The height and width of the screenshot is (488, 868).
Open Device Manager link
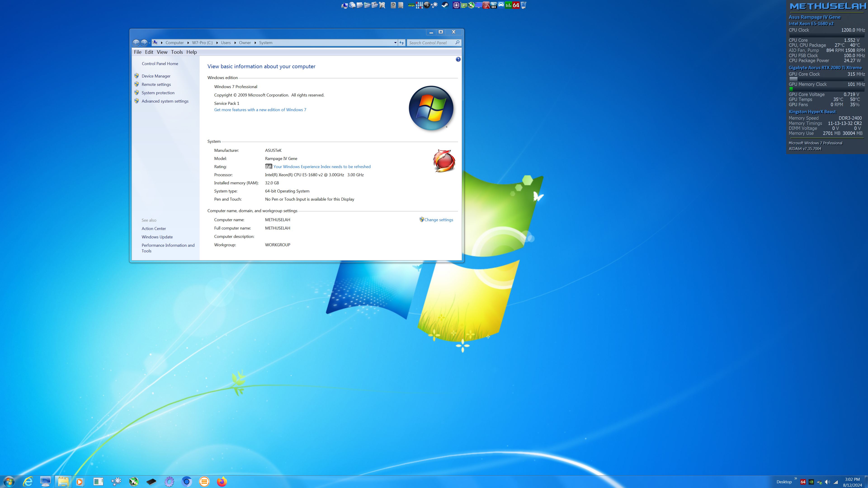(x=156, y=76)
